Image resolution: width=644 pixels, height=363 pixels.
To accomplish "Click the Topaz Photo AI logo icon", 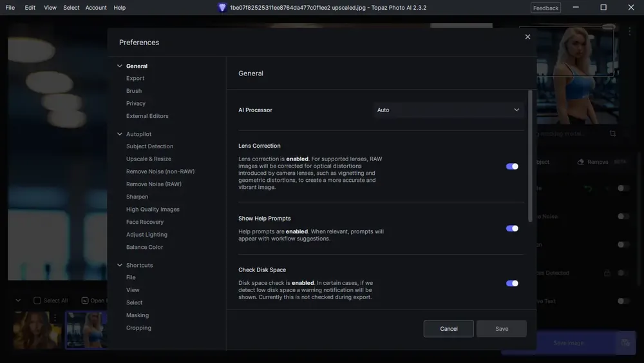I will pos(222,7).
